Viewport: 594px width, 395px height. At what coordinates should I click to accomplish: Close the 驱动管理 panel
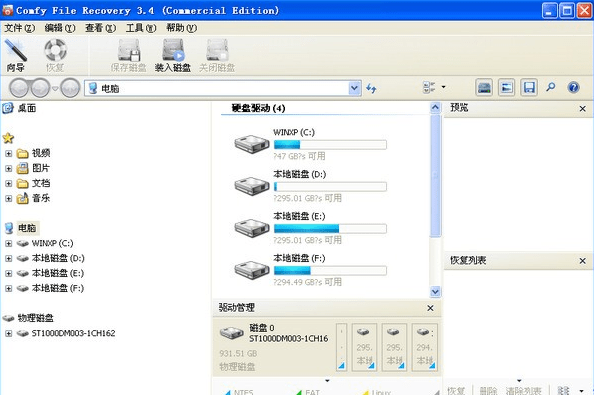coord(430,308)
